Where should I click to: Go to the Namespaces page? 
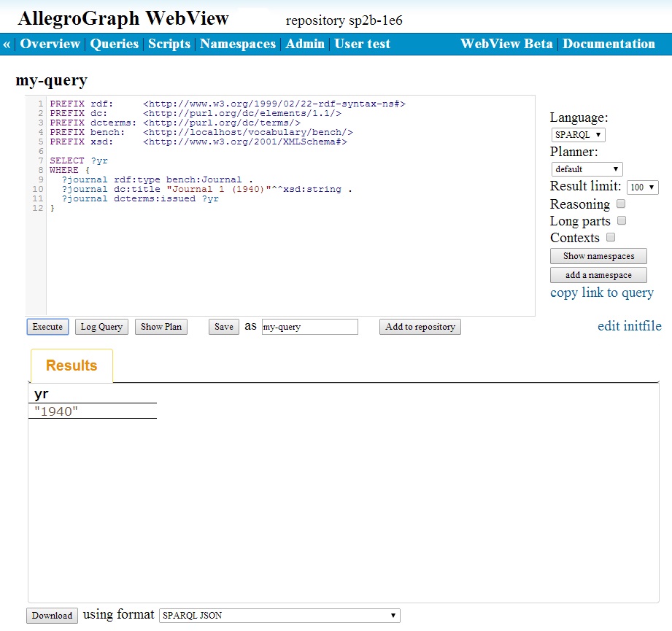pos(237,44)
